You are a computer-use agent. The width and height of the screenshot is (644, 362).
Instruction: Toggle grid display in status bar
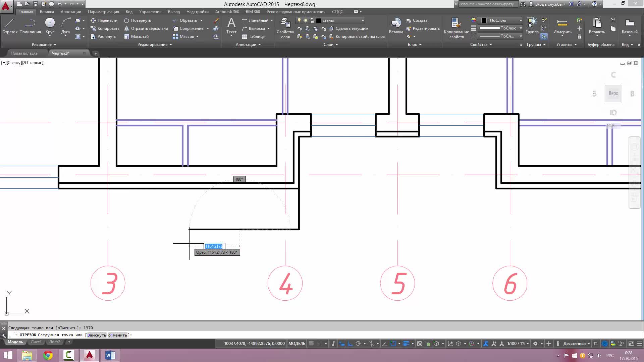311,344
